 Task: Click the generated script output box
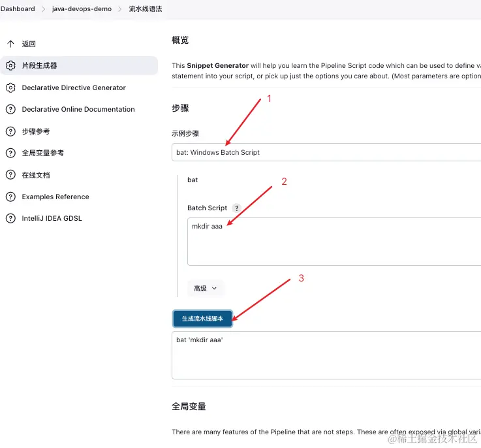point(326,355)
